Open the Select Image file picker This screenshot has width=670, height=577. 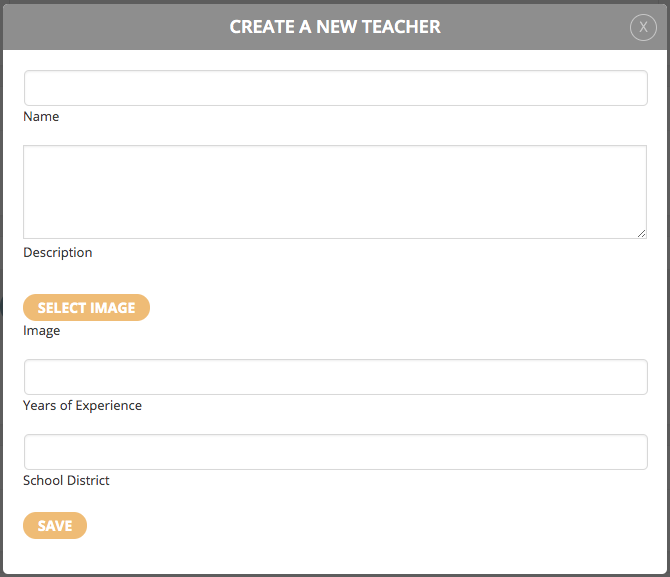[x=86, y=307]
